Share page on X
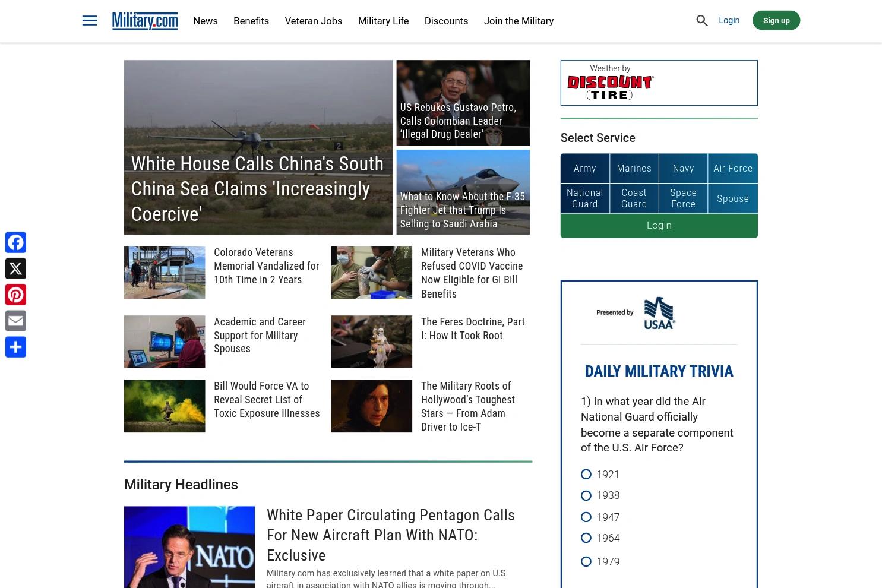 coord(15,268)
